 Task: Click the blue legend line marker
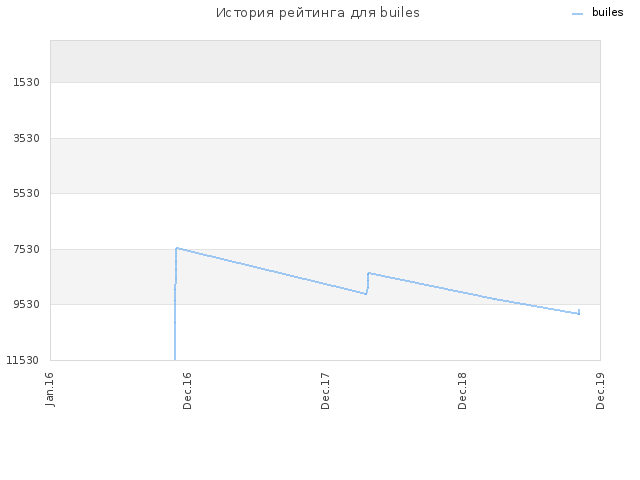coord(577,14)
